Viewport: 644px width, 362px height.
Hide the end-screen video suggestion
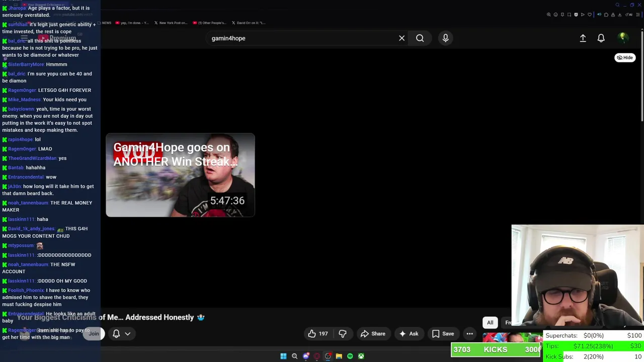(x=625, y=57)
